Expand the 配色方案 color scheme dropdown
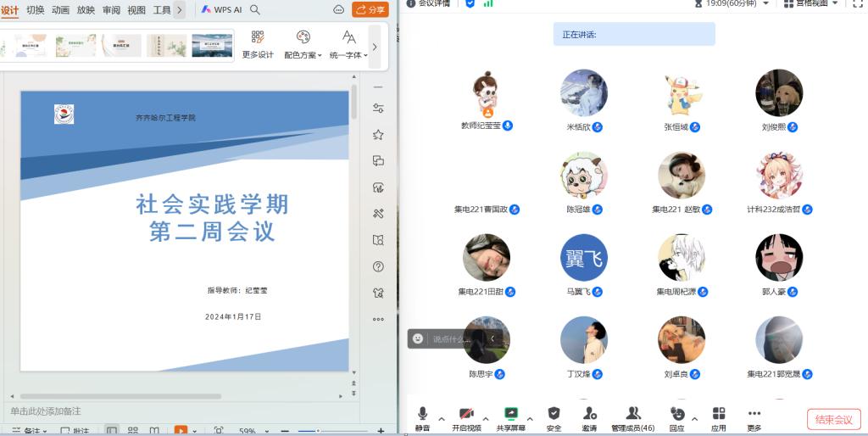Image resolution: width=868 pixels, height=436 pixels. click(303, 44)
